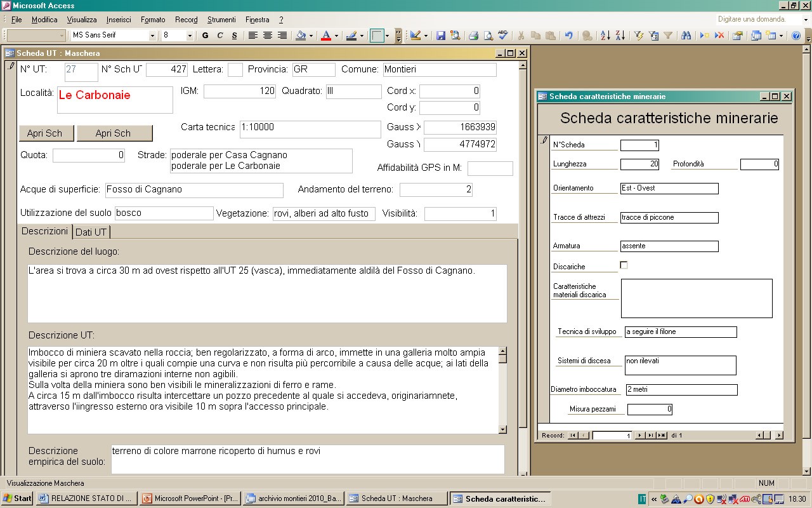The height and width of the screenshot is (508, 812).
Task: Open Find binoculars tool
Action: point(686,36)
